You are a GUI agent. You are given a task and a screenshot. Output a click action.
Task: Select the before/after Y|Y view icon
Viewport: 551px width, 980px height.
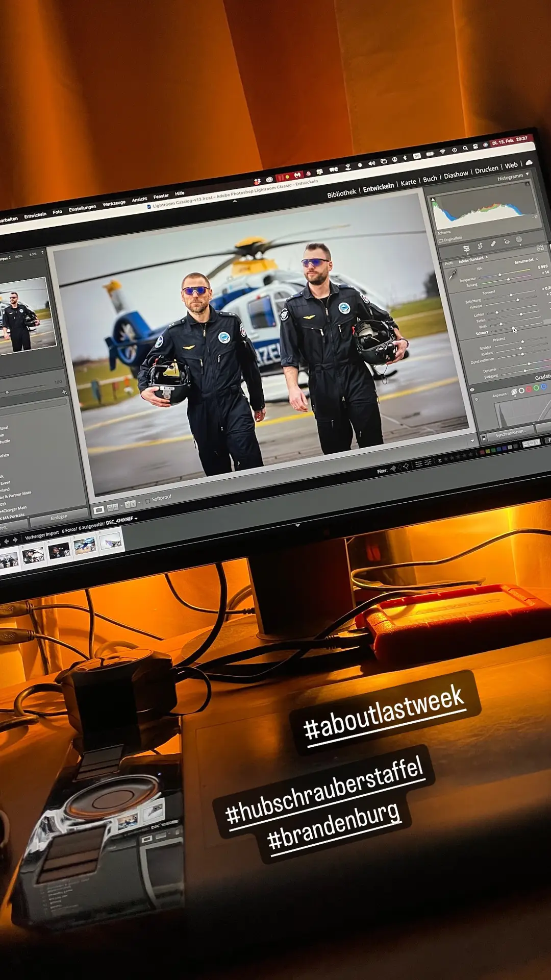pyautogui.click(x=131, y=504)
